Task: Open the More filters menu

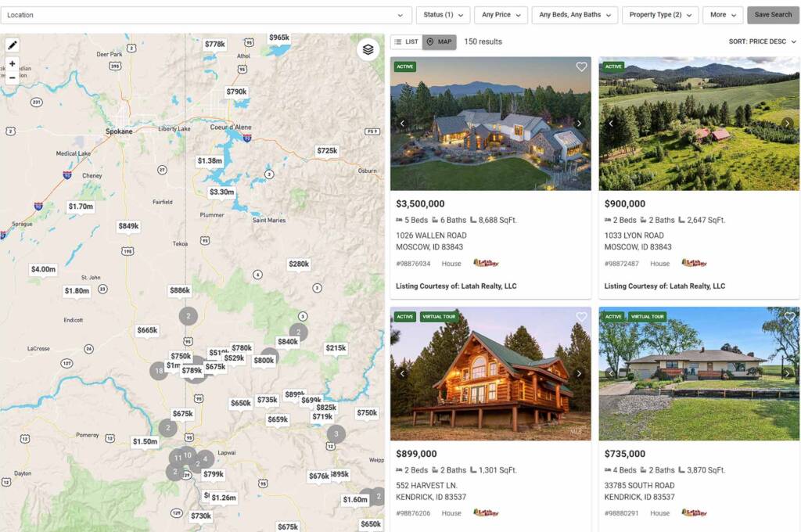Action: tap(723, 15)
